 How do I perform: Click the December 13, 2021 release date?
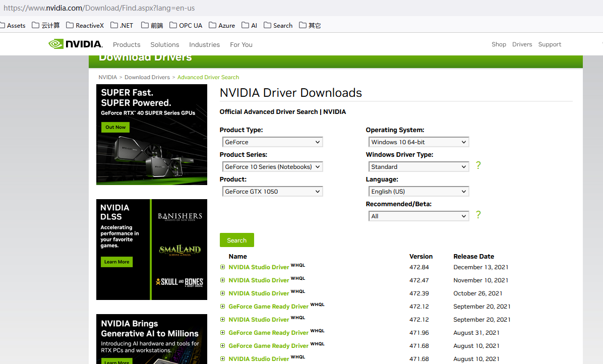(480, 267)
